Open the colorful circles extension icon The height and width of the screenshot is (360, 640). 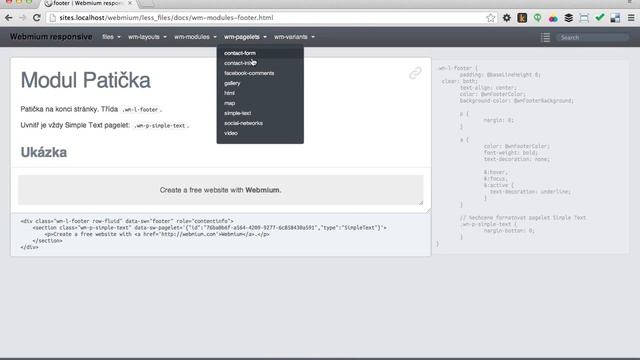(x=553, y=18)
